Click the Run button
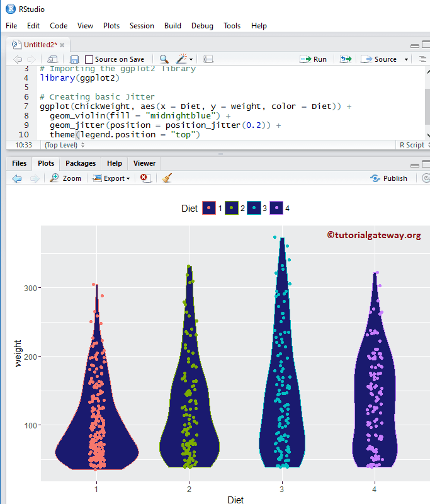This screenshot has width=430, height=504. point(314,59)
